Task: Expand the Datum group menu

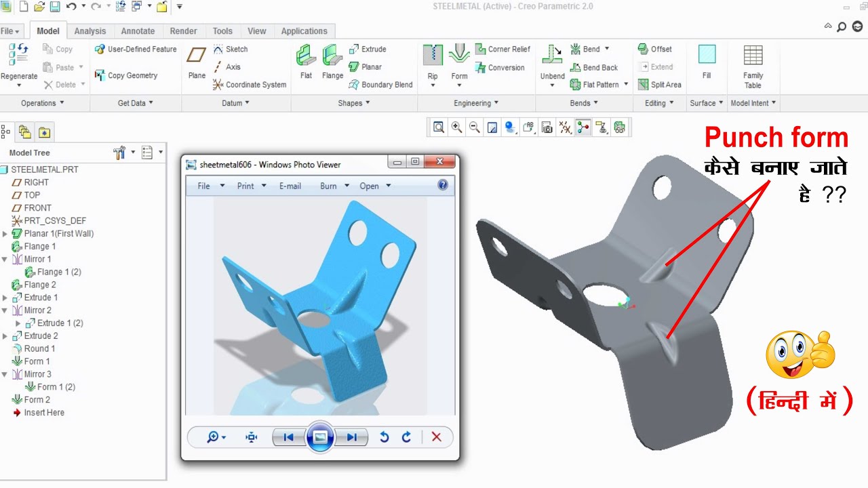Action: (236, 103)
